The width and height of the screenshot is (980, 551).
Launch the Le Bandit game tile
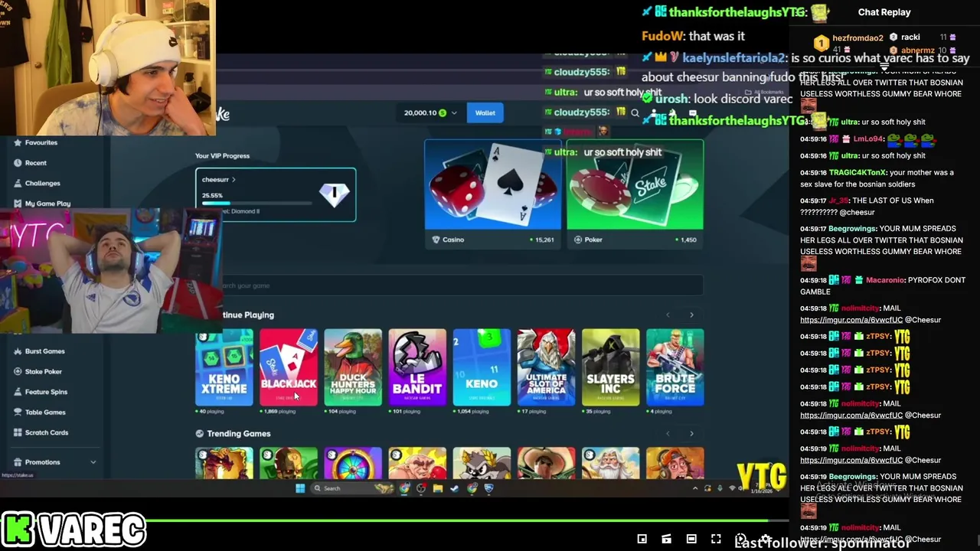417,367
